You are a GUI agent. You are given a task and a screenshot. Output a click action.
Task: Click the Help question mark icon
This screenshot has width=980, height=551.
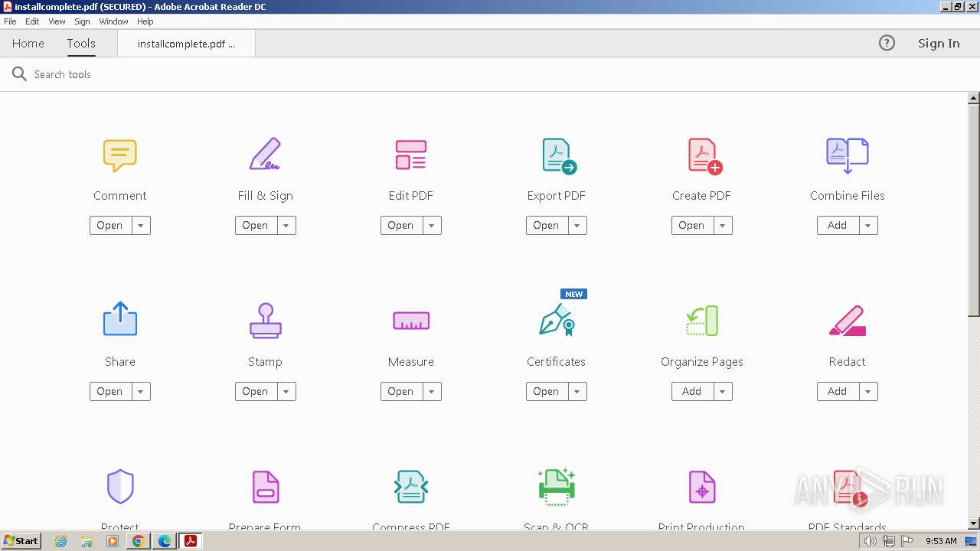tap(887, 43)
